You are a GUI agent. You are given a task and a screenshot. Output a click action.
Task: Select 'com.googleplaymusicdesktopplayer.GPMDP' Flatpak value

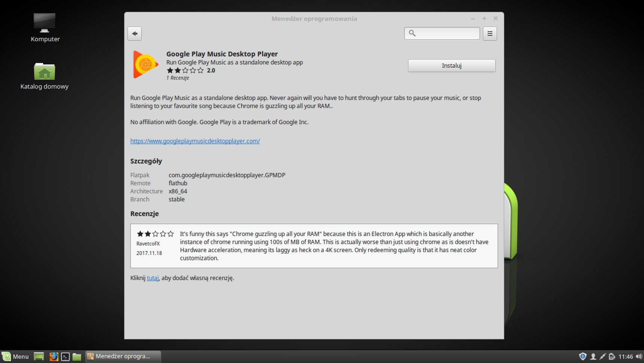(x=227, y=175)
